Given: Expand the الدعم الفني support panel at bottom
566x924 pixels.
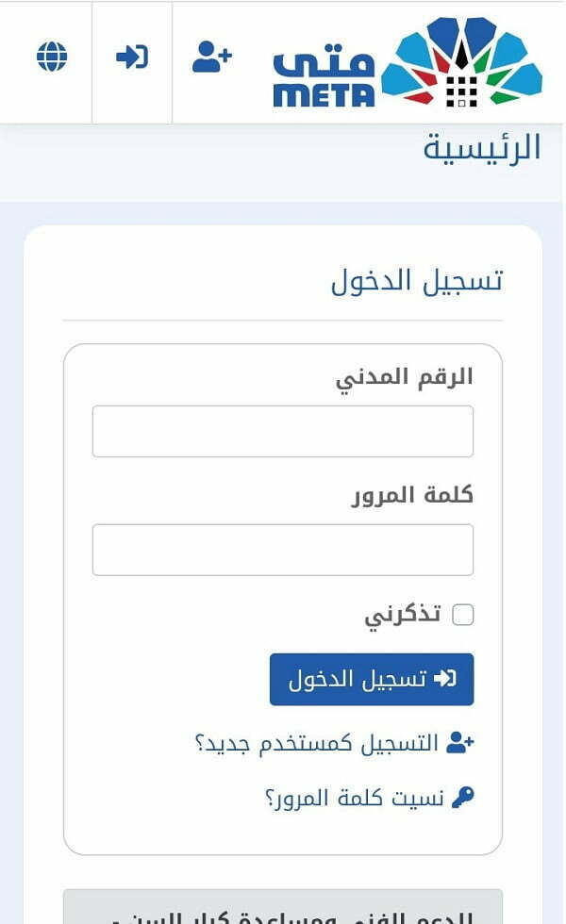Looking at the screenshot, I should (283, 907).
